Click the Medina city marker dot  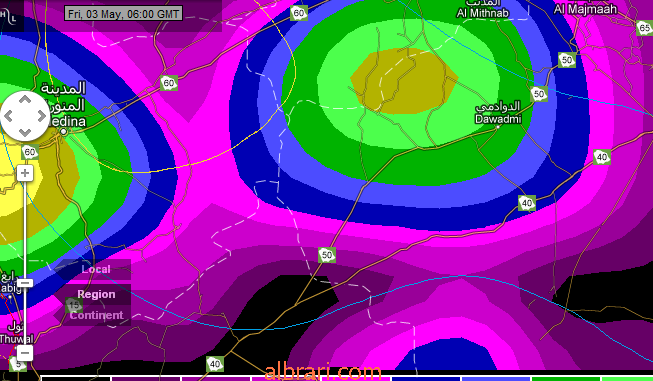[x=64, y=132]
